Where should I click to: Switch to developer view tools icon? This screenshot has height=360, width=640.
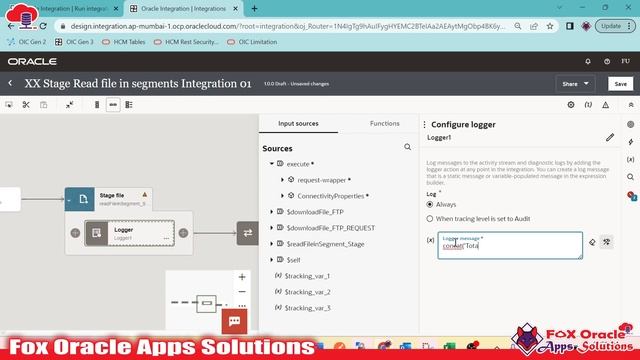pos(607,242)
